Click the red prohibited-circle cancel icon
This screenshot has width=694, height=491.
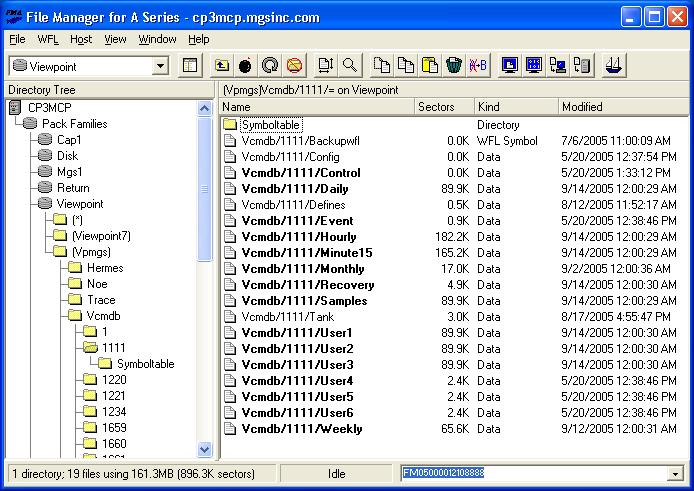[293, 66]
